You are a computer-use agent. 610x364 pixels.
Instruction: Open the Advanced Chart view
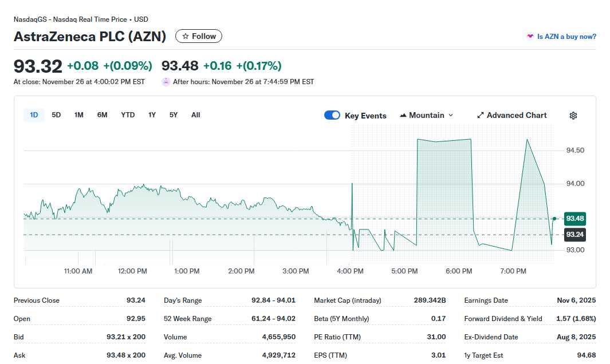(x=511, y=116)
